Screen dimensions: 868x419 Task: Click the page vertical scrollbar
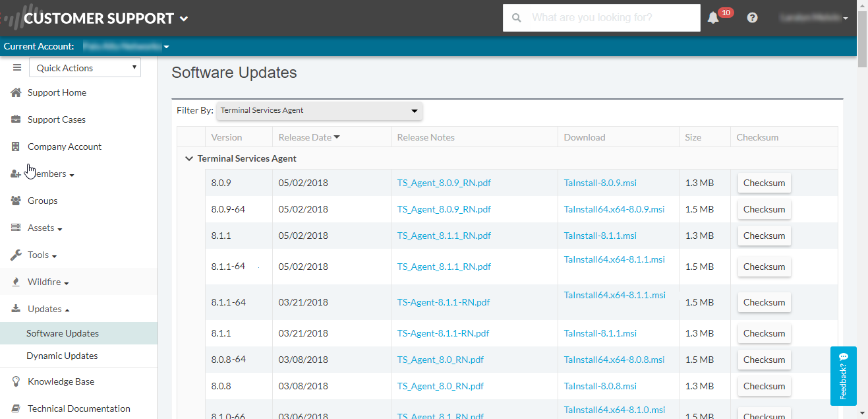coord(862,40)
